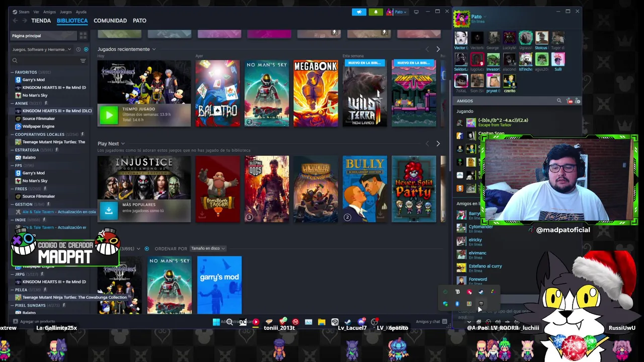644x362 pixels.
Task: Open the Ayuda menu
Action: pos(80,12)
